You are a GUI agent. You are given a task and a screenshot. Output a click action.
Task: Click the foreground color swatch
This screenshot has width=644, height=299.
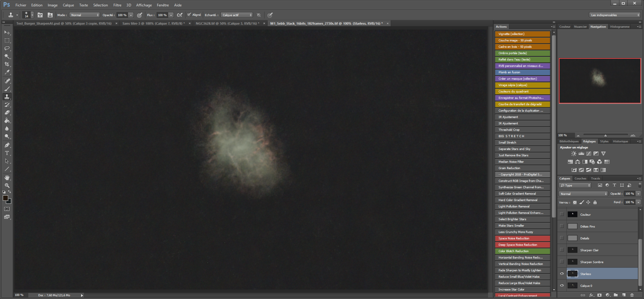(5, 198)
